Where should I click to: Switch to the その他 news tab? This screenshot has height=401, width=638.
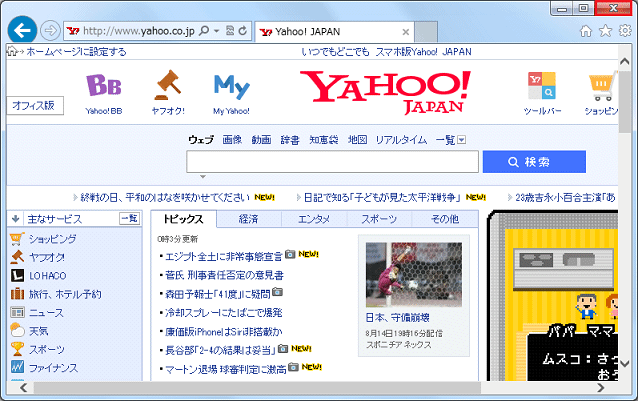(445, 219)
